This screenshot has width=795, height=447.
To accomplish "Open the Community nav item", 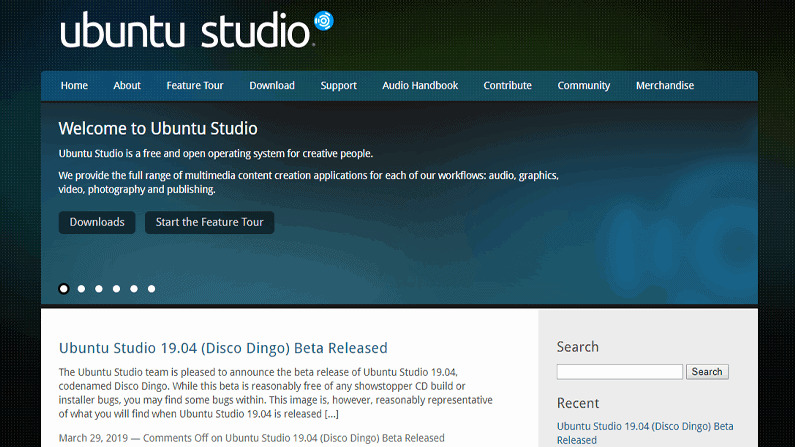I will (584, 86).
